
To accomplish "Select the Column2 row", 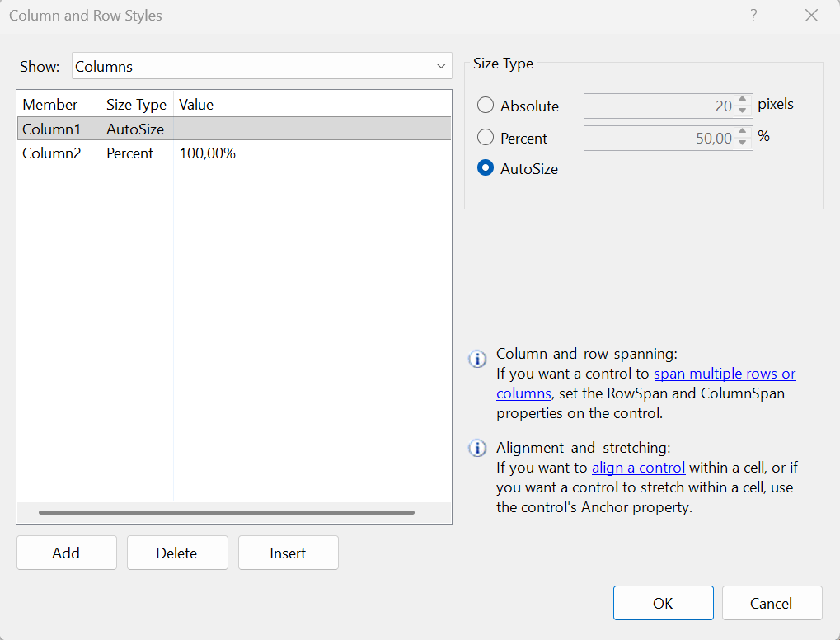I will point(234,153).
